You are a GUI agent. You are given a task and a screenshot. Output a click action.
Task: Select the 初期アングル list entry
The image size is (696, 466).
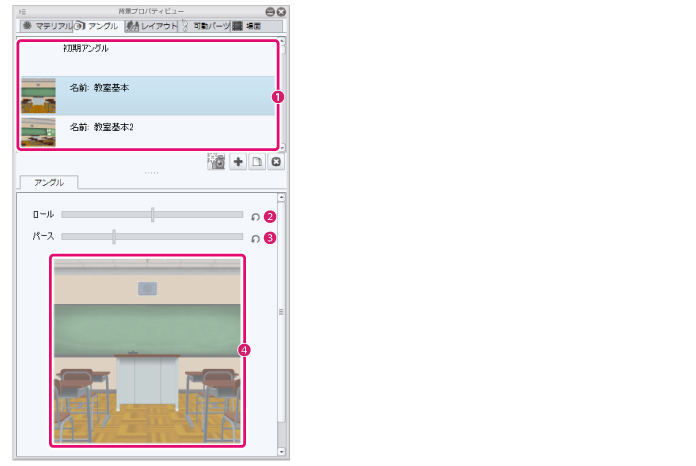tap(147, 59)
